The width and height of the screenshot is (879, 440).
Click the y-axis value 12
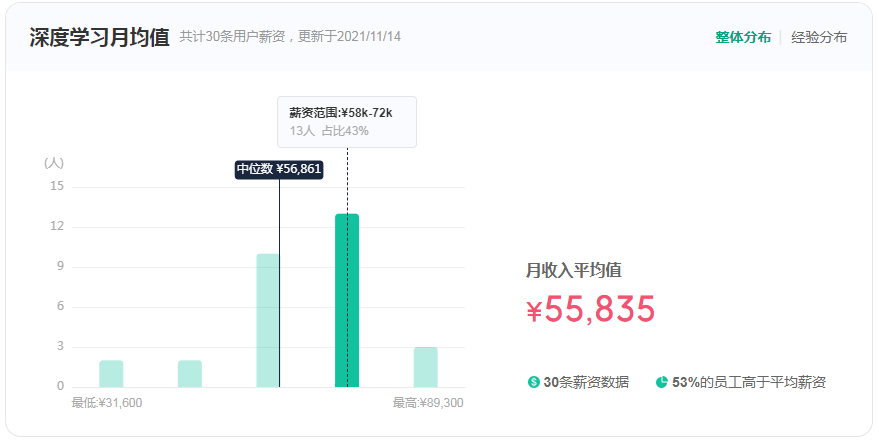pyautogui.click(x=57, y=226)
